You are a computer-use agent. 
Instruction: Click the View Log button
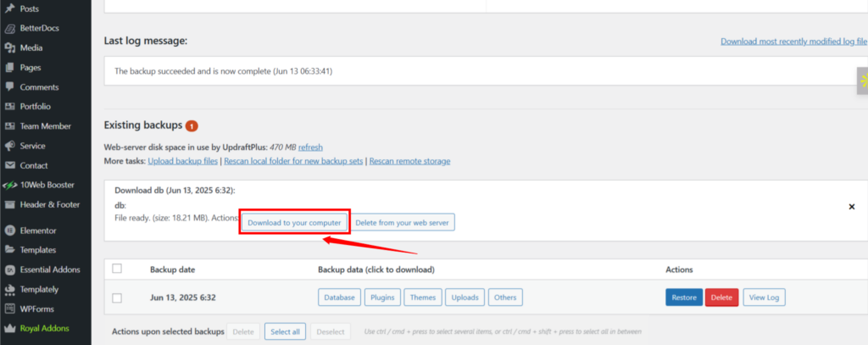point(764,298)
